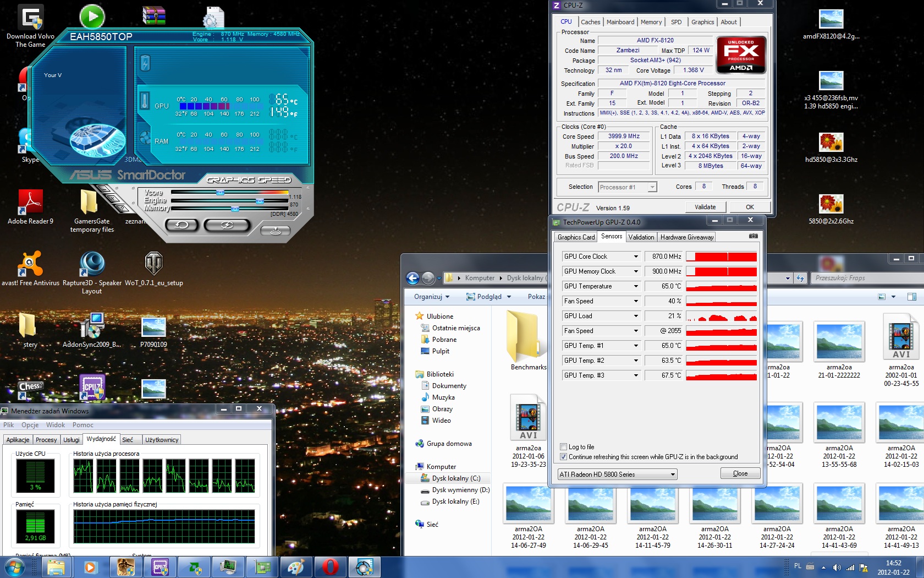Click GPU-Z Close button

740,473
